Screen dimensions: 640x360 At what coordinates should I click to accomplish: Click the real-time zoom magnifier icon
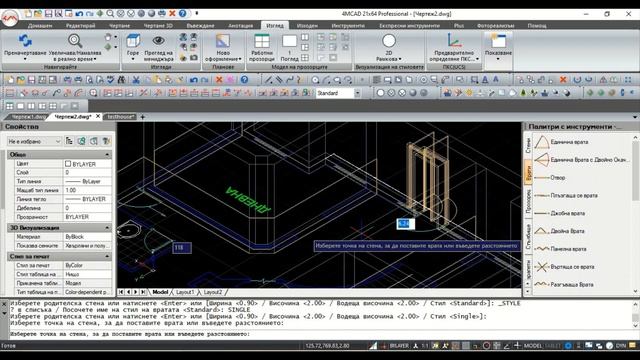click(75, 41)
